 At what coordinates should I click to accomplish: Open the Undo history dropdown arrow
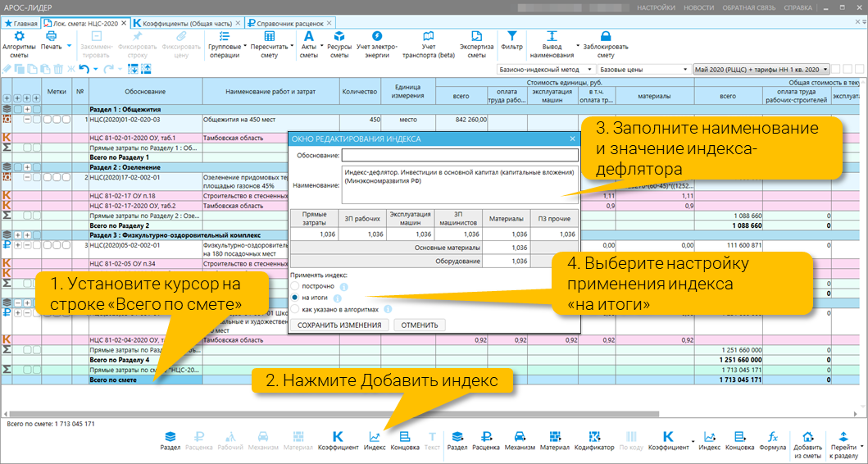[95, 69]
